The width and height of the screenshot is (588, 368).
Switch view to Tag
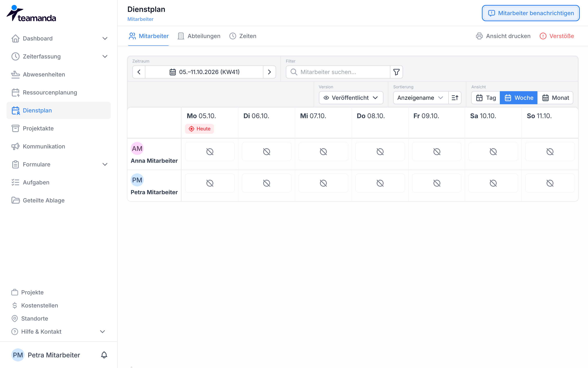[486, 98]
